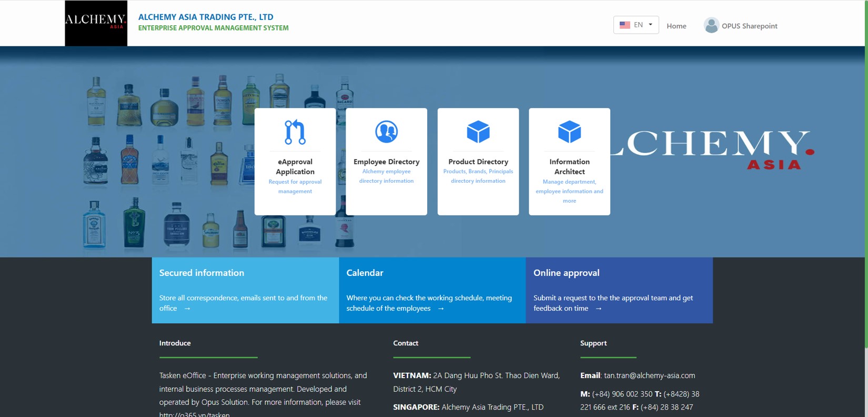Open the Employee Directory people icon
Viewport: 868px width, 417px height.
point(386,132)
